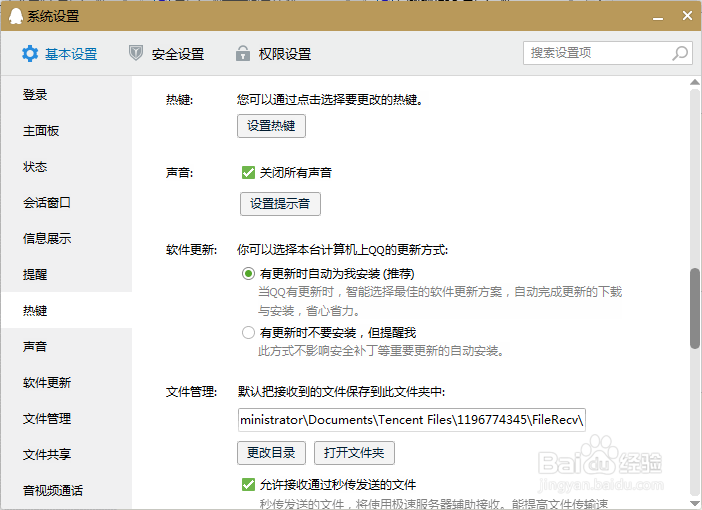Select 主面板 in the sidebar

click(x=66, y=131)
